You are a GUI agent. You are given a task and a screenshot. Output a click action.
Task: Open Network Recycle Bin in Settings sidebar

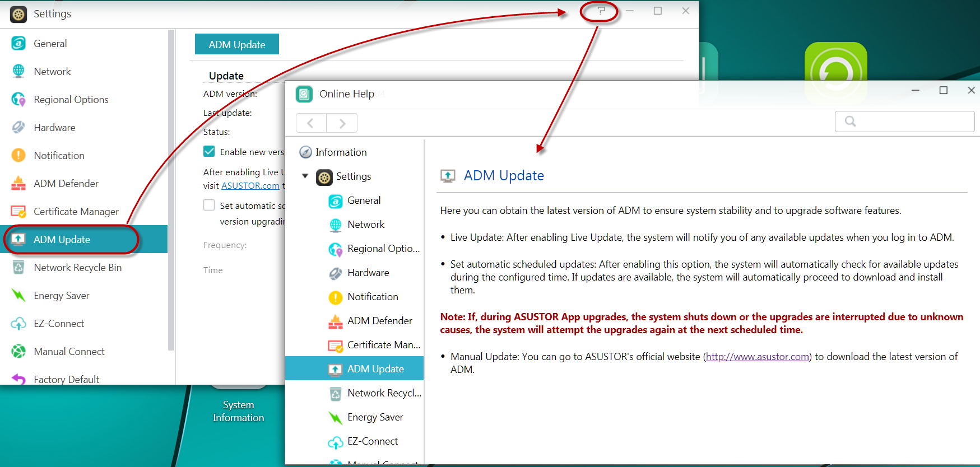[84, 268]
